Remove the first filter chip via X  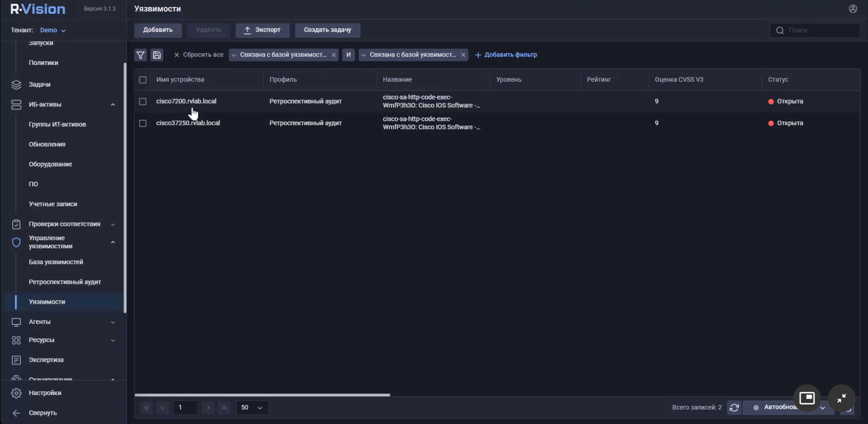click(333, 55)
